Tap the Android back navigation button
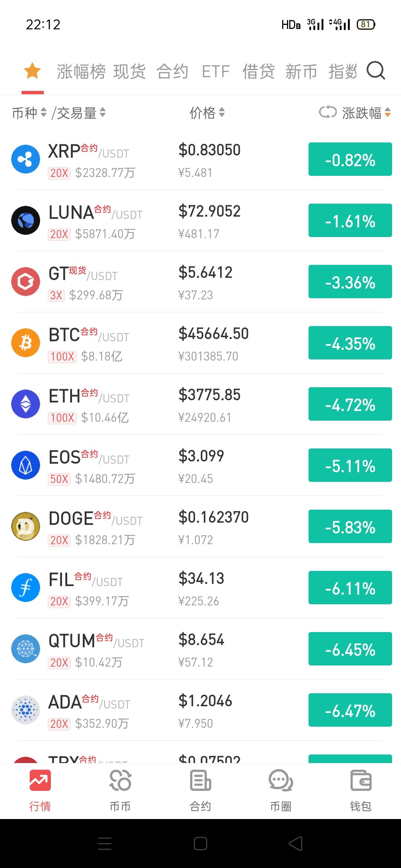Screen dimensions: 401x868 click(x=296, y=844)
